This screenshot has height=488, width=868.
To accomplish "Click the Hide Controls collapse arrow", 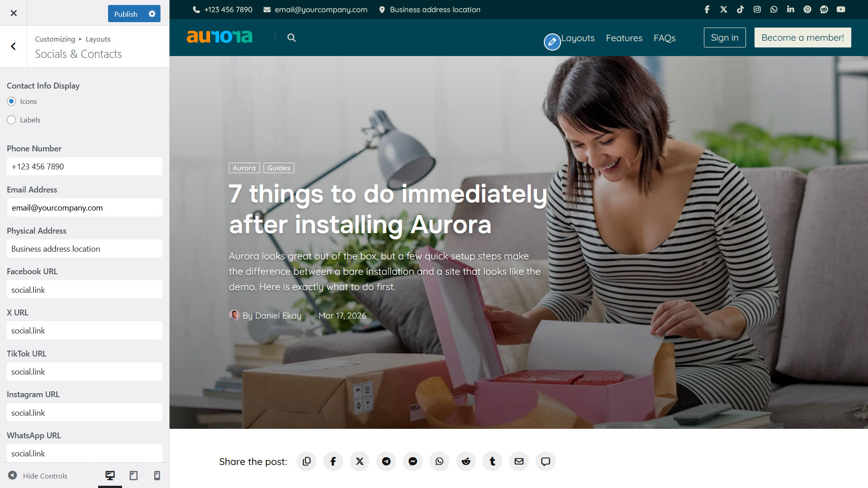I will [13, 475].
